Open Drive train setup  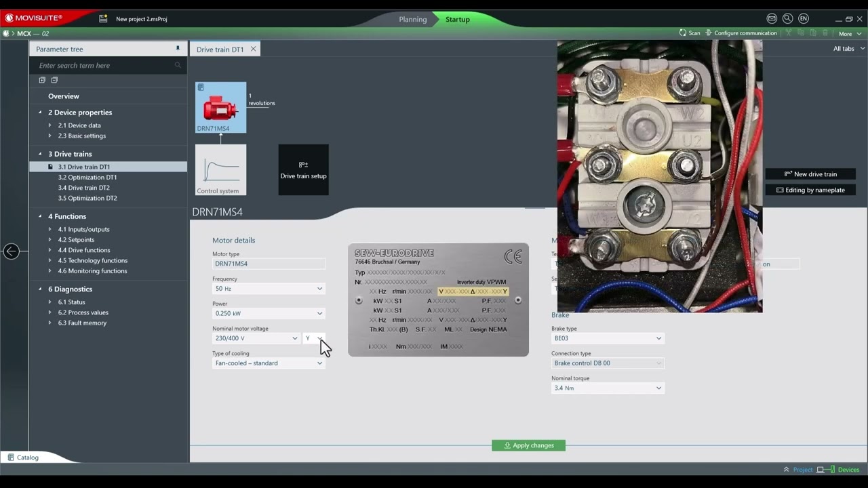[x=304, y=170]
